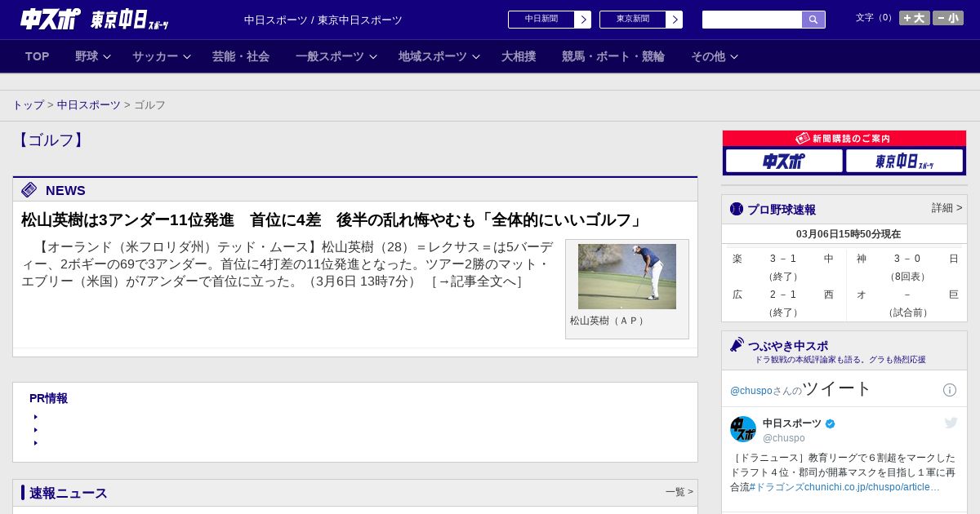Open the 一般スポーツ navigation menu
Viewport: 980px width, 514px height.
click(x=330, y=56)
